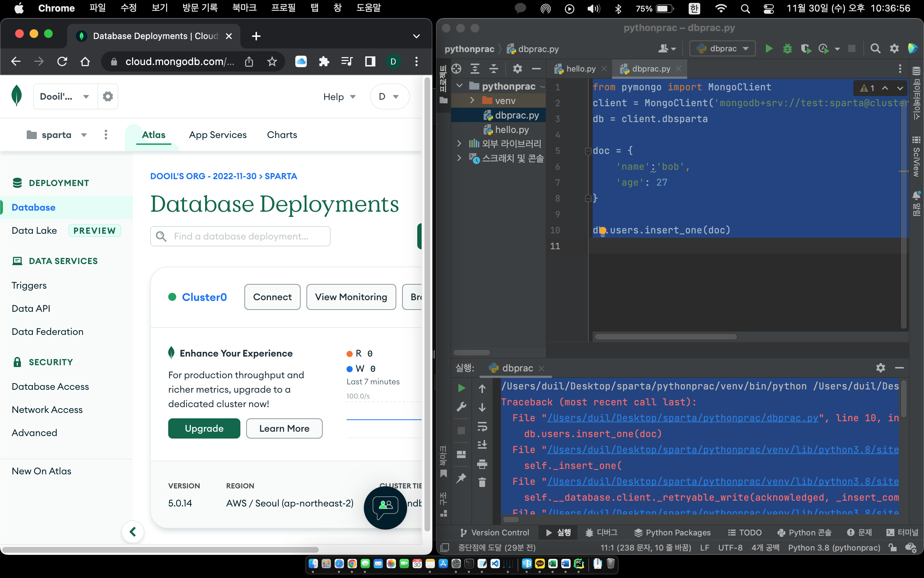Clear run console with trash icon
The image size is (924, 578).
pyautogui.click(x=482, y=482)
